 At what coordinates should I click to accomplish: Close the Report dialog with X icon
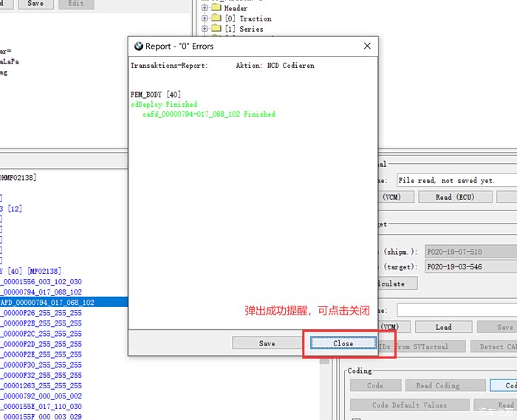coord(367,46)
